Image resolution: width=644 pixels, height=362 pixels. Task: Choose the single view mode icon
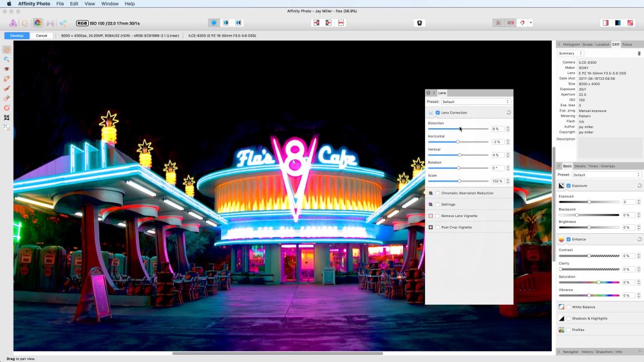(x=214, y=23)
